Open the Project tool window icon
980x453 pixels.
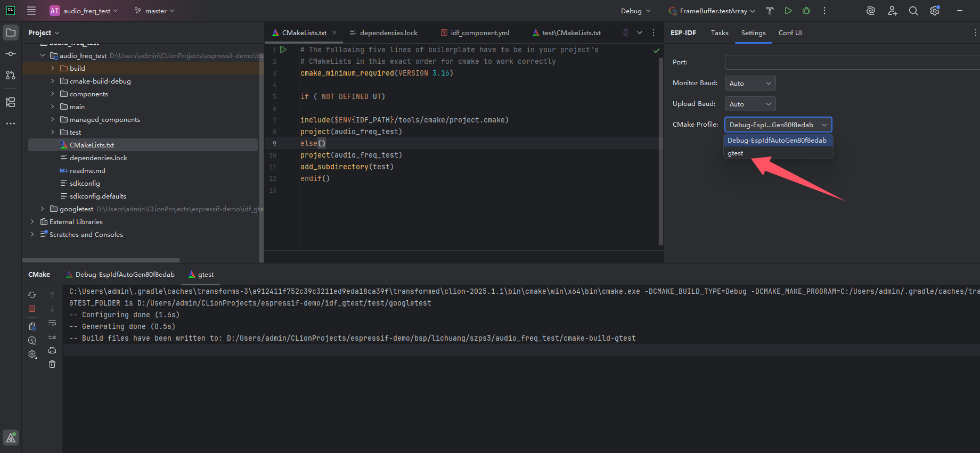pyautogui.click(x=11, y=32)
